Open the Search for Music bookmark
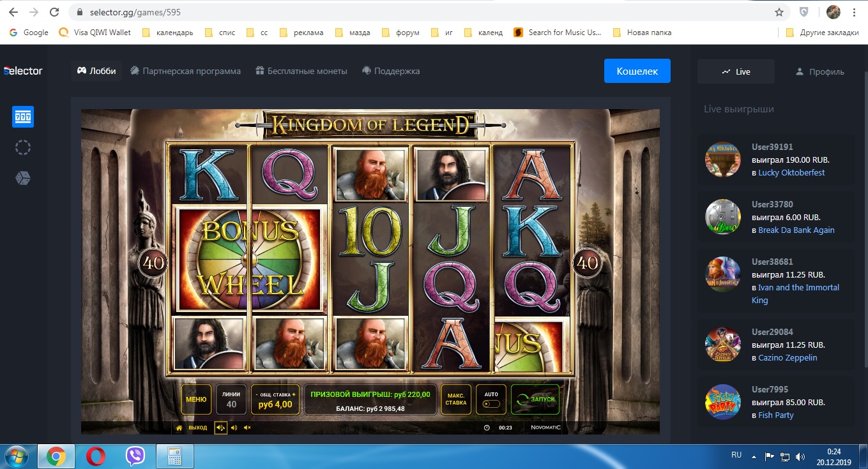This screenshot has height=469, width=868. click(558, 33)
